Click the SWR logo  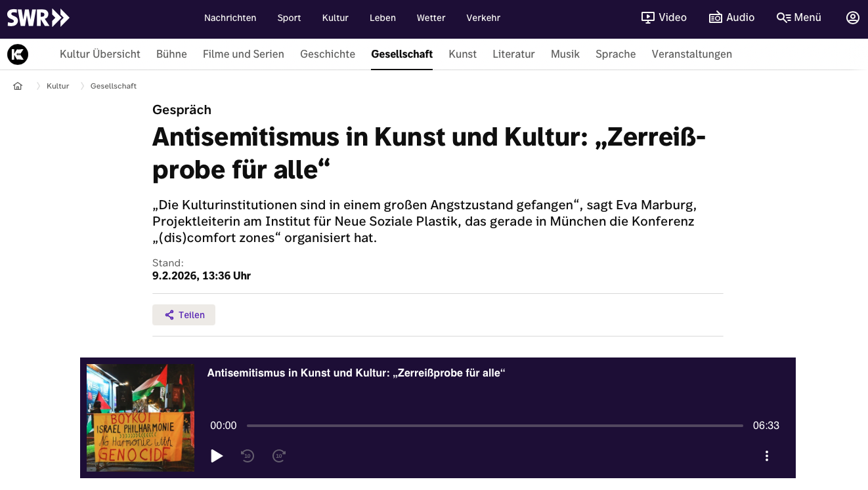(37, 18)
